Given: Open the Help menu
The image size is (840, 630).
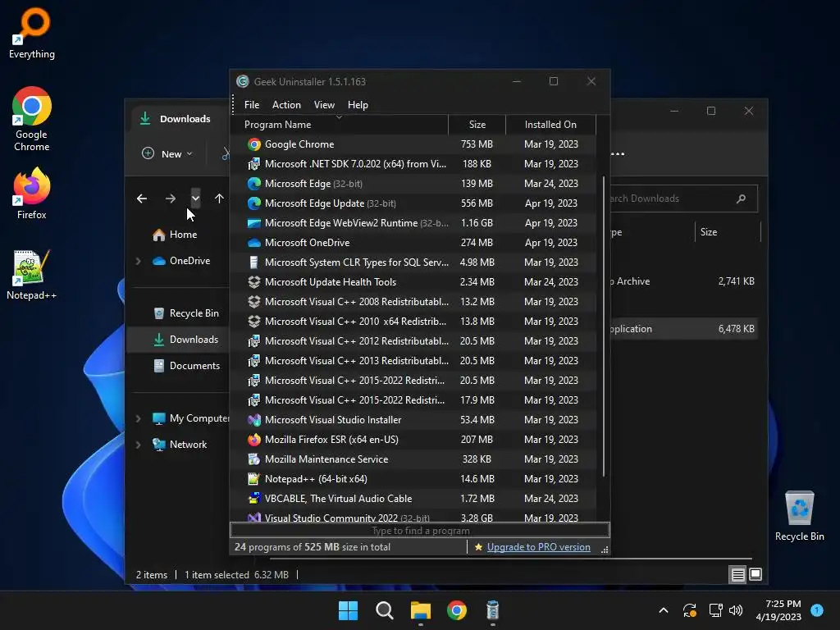Looking at the screenshot, I should (x=358, y=105).
